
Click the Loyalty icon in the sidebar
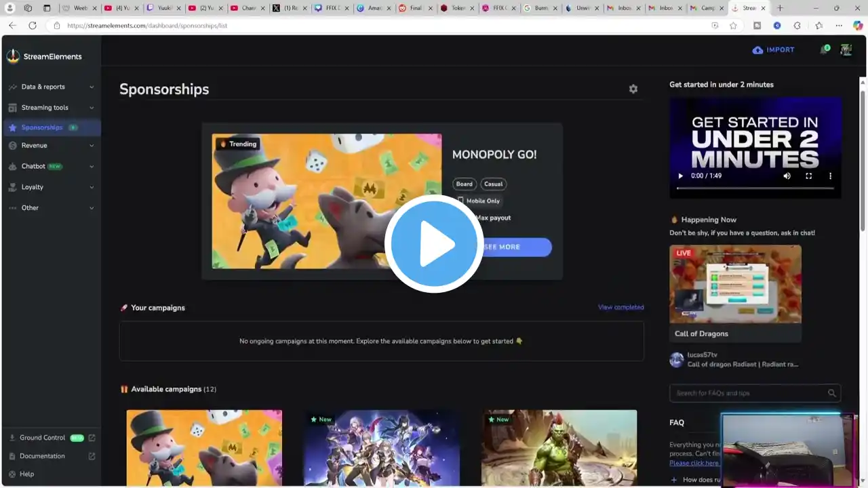[x=13, y=187]
